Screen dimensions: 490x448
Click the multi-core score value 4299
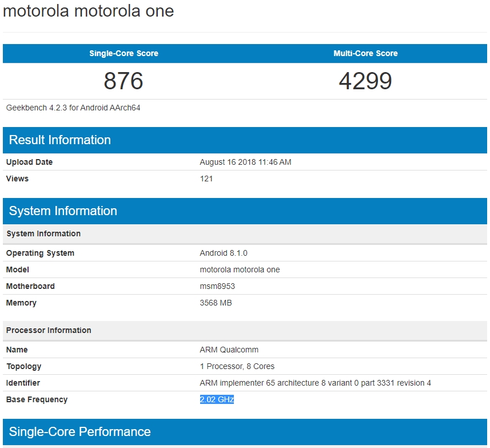tap(365, 81)
